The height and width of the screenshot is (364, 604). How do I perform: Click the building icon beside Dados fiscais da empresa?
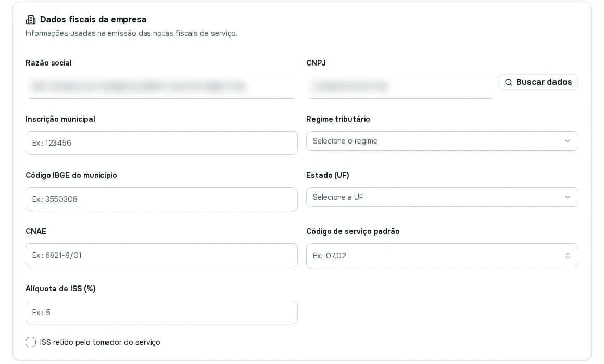[x=30, y=20]
